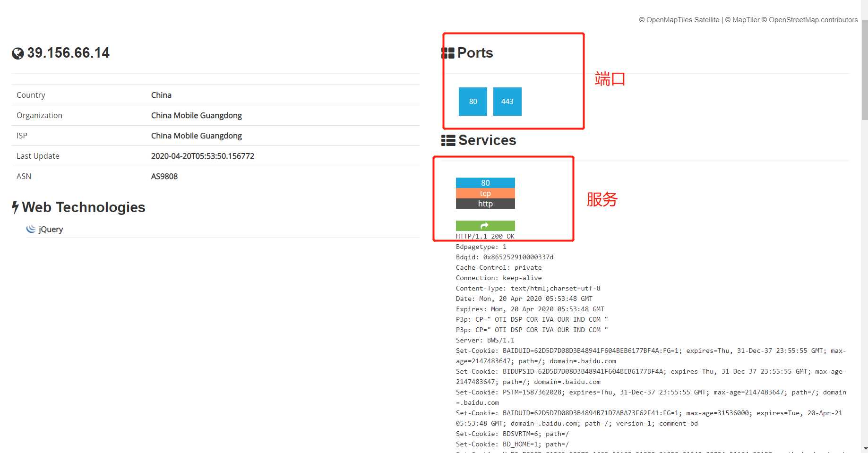This screenshot has width=868, height=453.
Task: Click the Services list icon
Action: pyautogui.click(x=448, y=140)
